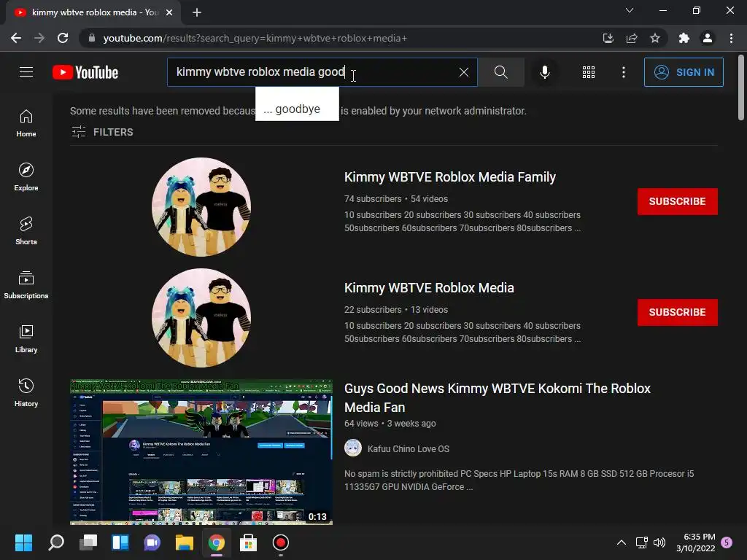Screen dimensions: 747x560
Task: Show hidden system tray icons
Action: point(622,542)
